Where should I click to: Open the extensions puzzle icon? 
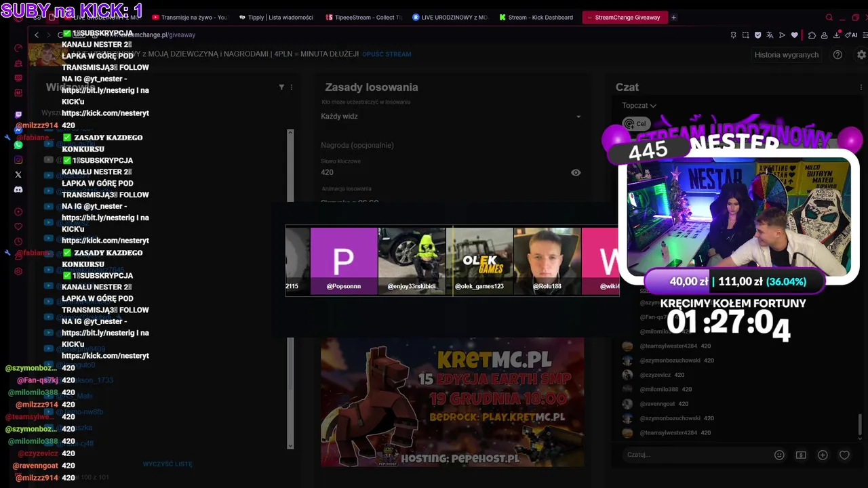(812, 35)
